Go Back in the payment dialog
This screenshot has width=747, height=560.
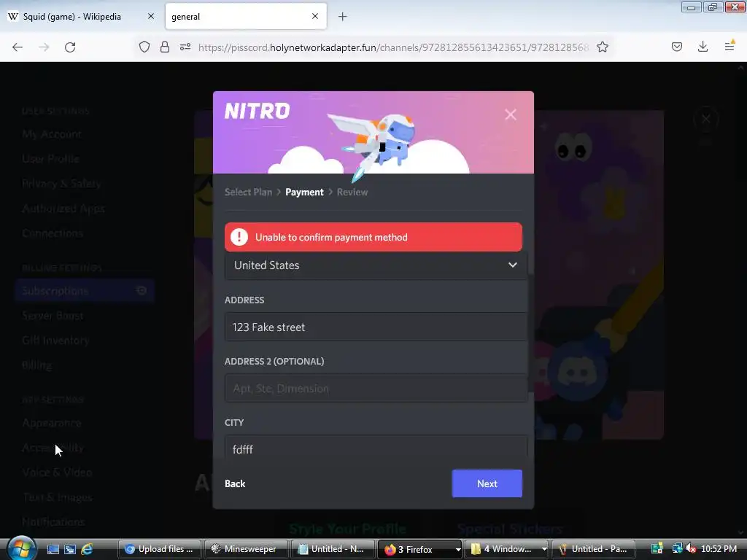[x=235, y=483]
